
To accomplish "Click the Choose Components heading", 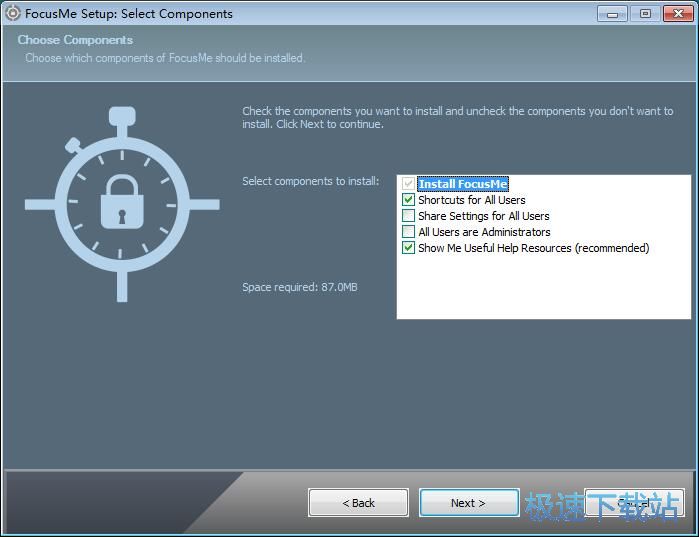I will (75, 40).
